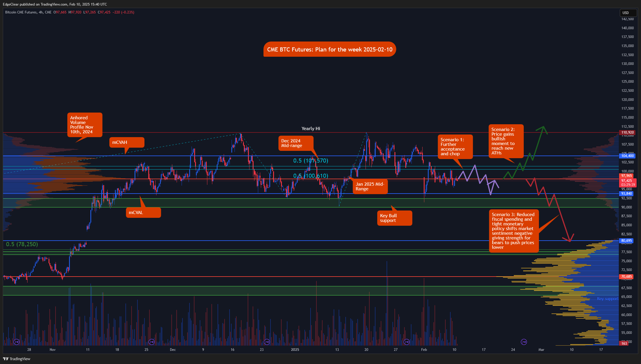Click the event marker icon near Nov 25
The height and width of the screenshot is (364, 641).
151,341
